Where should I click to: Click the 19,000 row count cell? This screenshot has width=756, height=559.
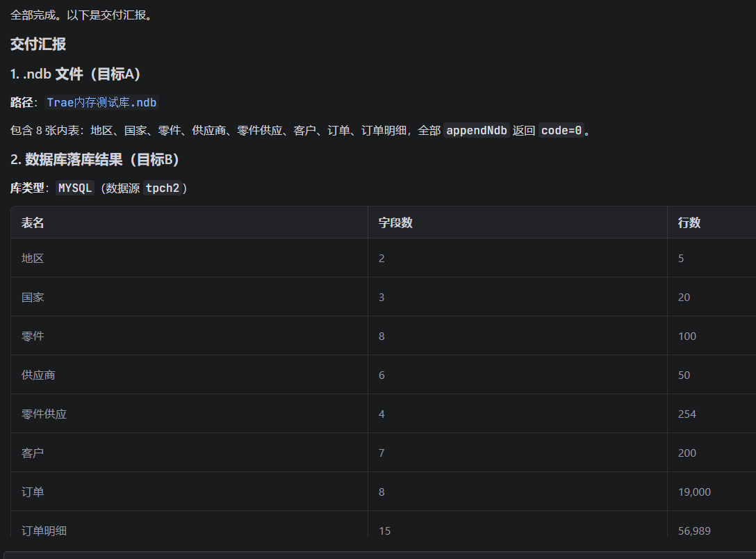(x=694, y=492)
